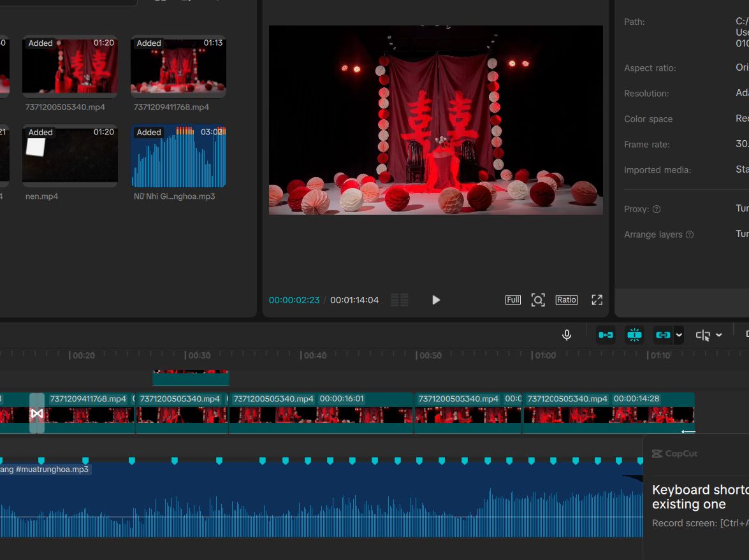
Task: Select the overlay clip above the main track
Action: point(191,378)
